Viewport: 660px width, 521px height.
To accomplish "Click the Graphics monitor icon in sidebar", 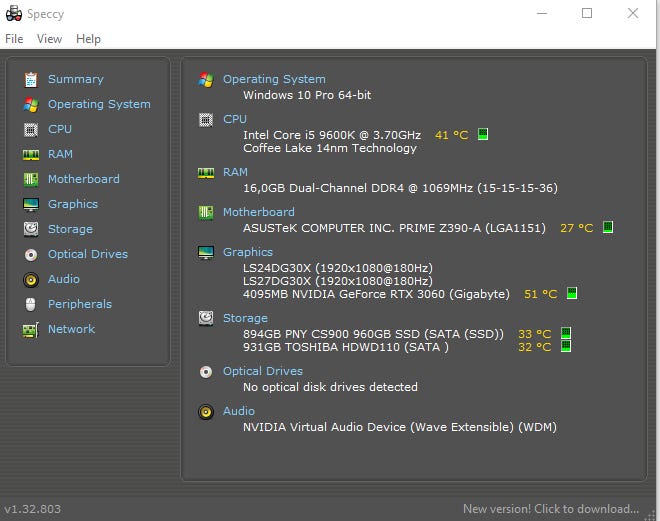I will coord(31,205).
